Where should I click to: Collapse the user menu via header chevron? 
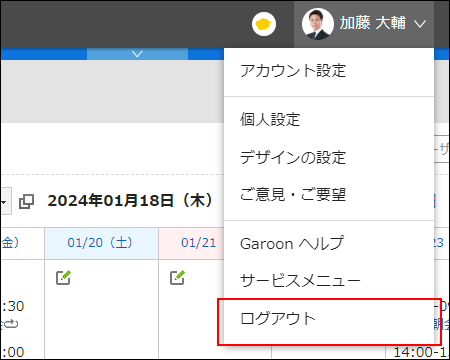420,24
